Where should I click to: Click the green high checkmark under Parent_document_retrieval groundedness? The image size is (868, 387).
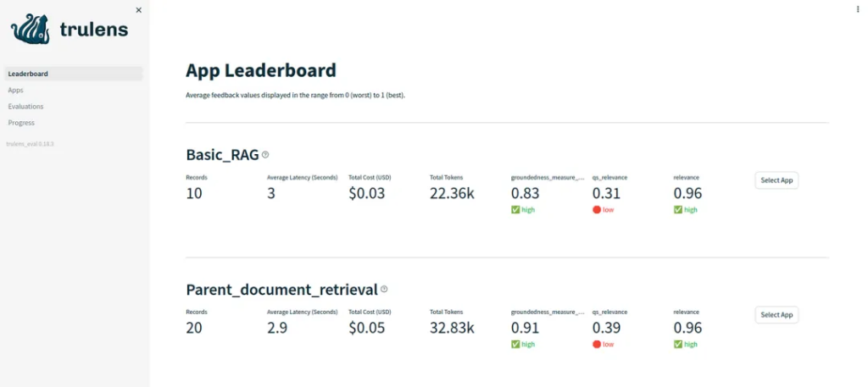click(x=515, y=345)
